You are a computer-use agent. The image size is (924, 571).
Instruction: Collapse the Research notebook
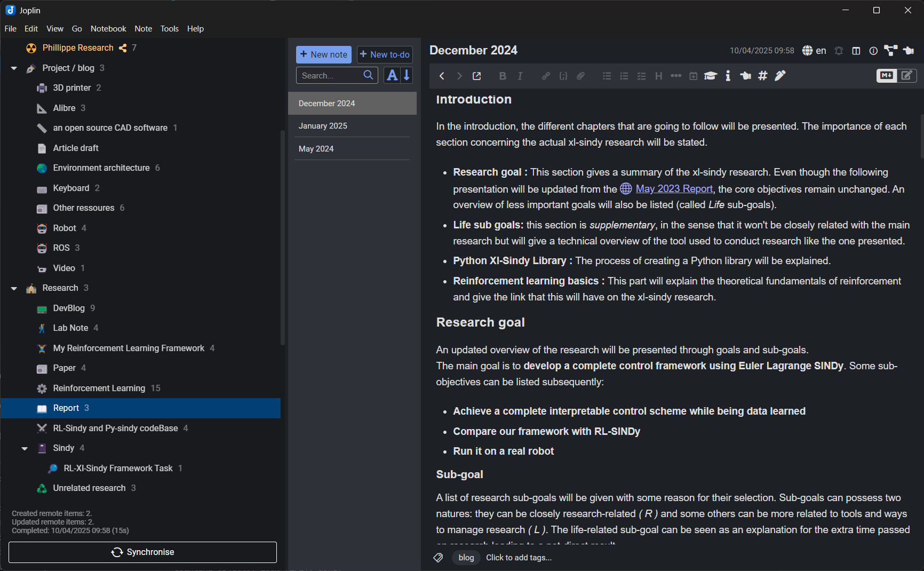tap(14, 289)
